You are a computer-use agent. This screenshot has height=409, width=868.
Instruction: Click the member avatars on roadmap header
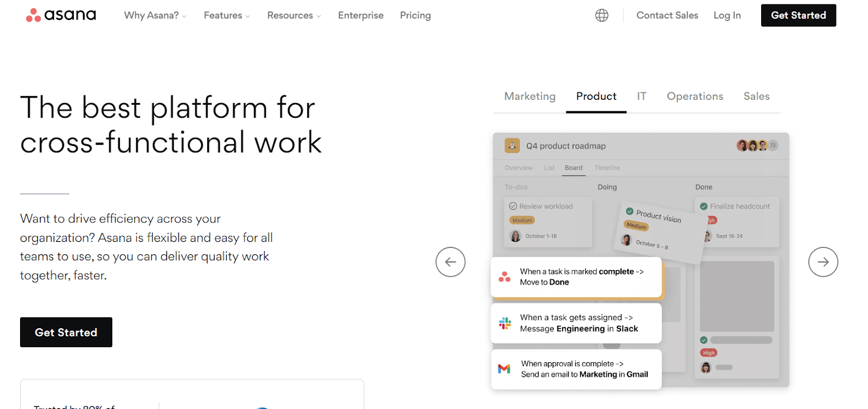pos(757,145)
